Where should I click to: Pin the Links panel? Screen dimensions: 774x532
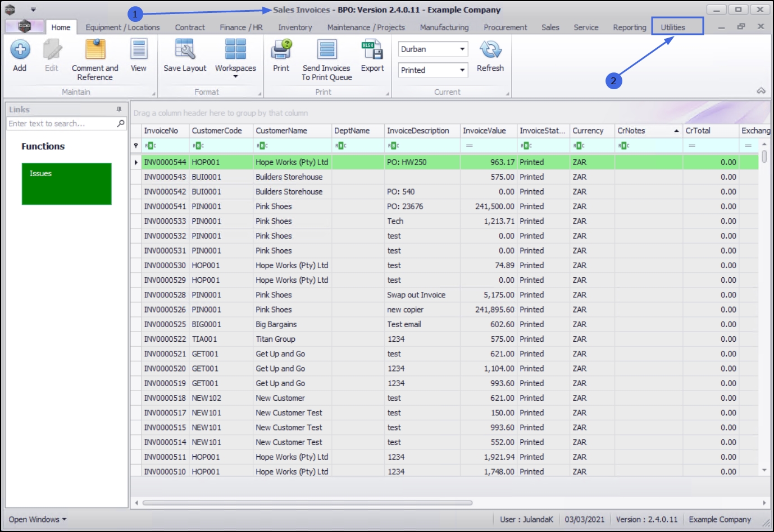point(119,109)
